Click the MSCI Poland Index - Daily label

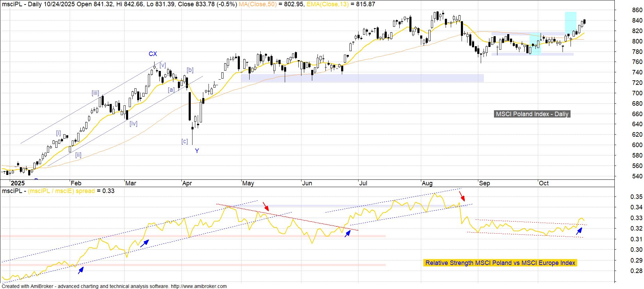(x=532, y=114)
